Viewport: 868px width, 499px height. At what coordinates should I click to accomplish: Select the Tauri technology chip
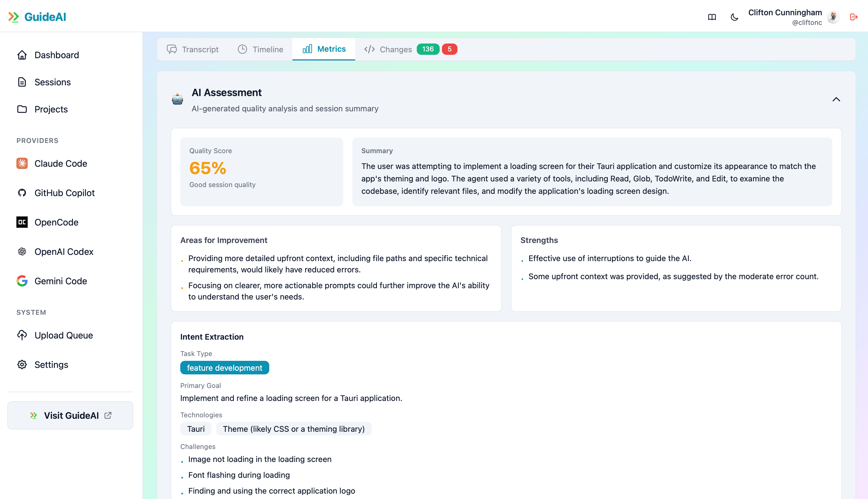[196, 429]
